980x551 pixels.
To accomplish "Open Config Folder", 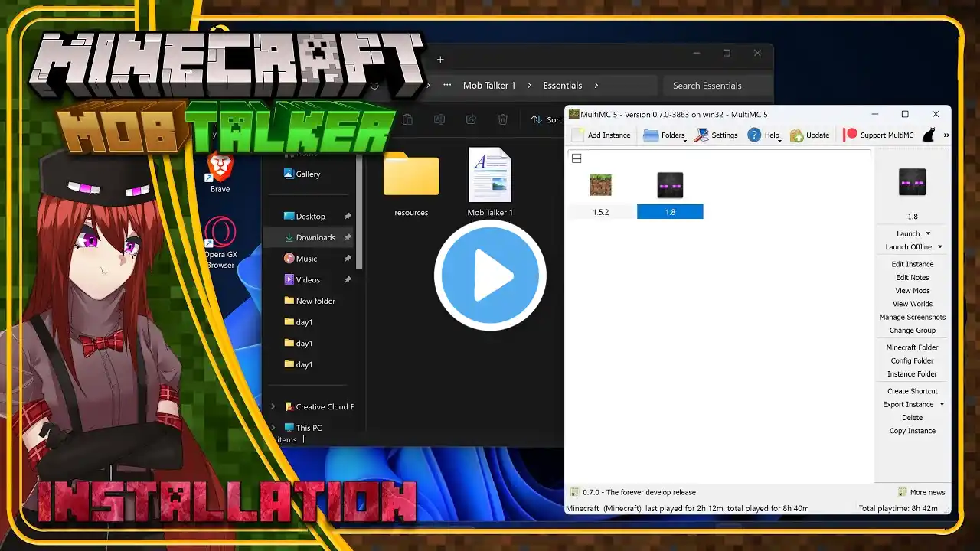I will [913, 360].
